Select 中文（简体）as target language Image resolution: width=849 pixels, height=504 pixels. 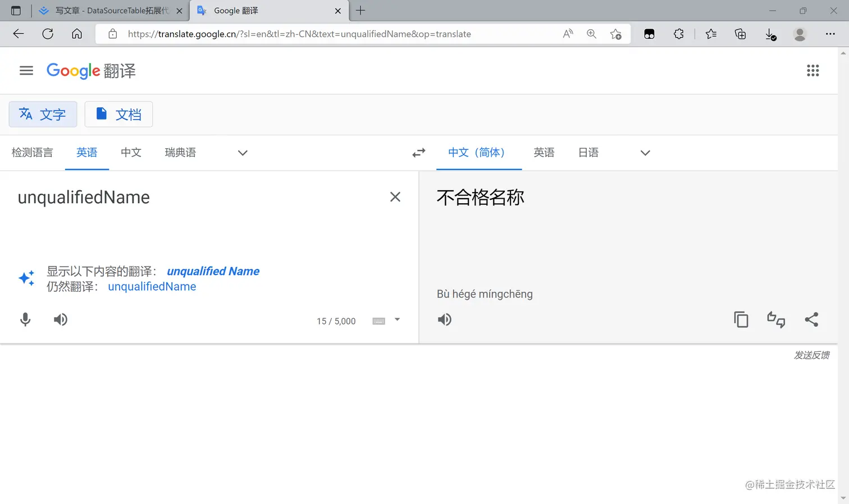point(478,153)
